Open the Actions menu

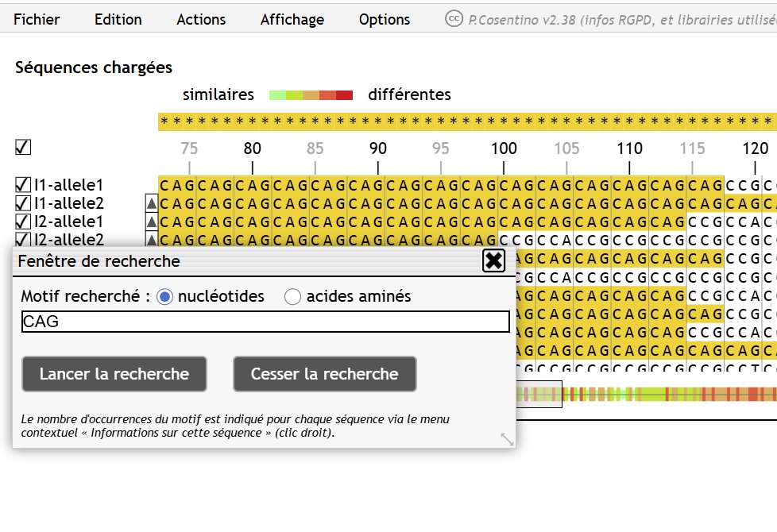[x=201, y=19]
